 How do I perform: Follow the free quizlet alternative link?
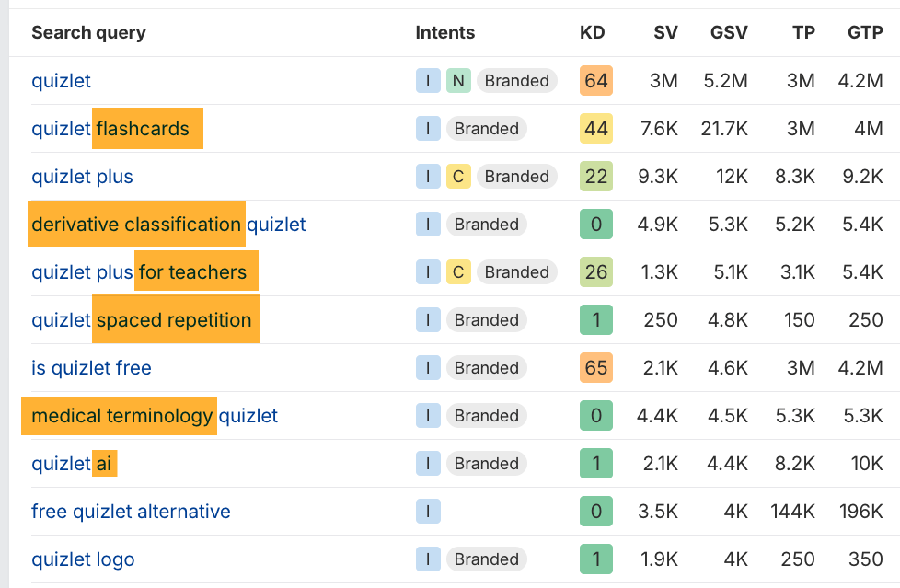(x=131, y=511)
